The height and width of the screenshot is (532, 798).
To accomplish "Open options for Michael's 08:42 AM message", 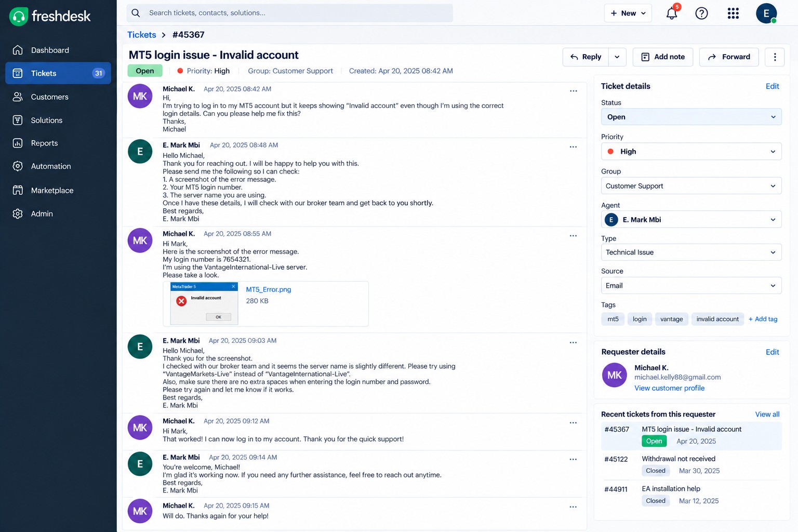I will (574, 91).
